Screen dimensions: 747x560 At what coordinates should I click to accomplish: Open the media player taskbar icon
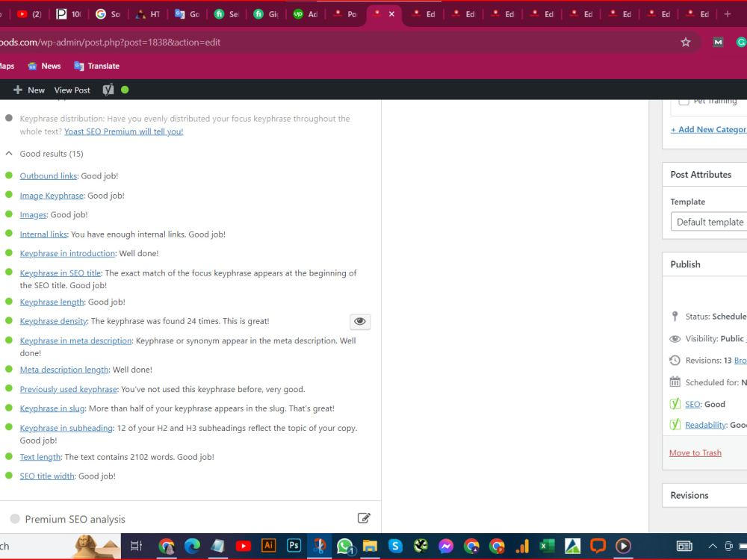(623, 546)
